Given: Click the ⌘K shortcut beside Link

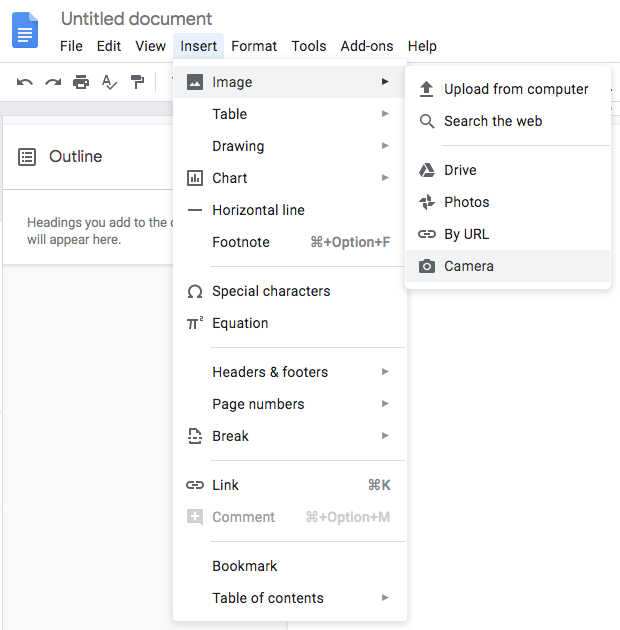Looking at the screenshot, I should pos(379,485).
